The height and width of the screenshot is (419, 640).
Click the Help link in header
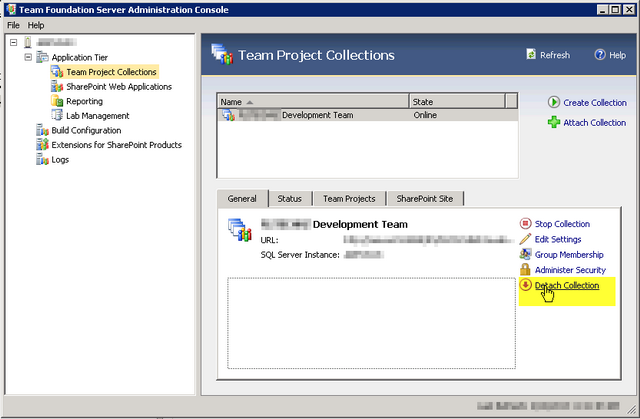[617, 55]
